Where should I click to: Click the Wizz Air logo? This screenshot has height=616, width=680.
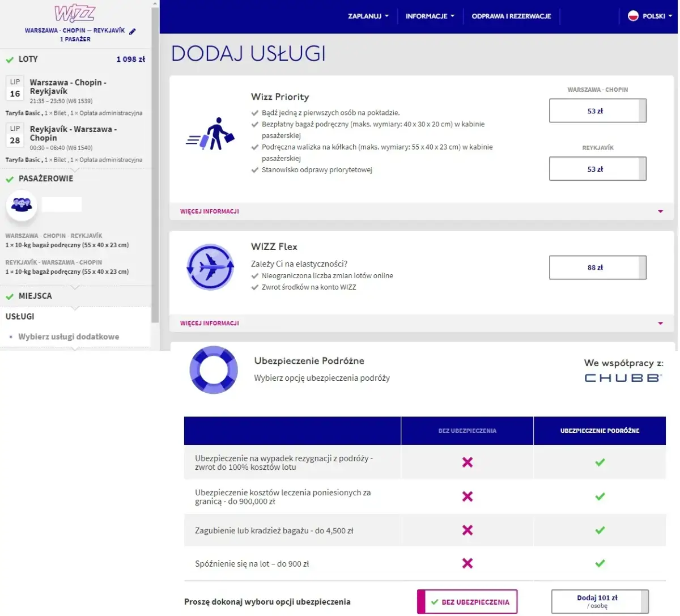point(75,12)
